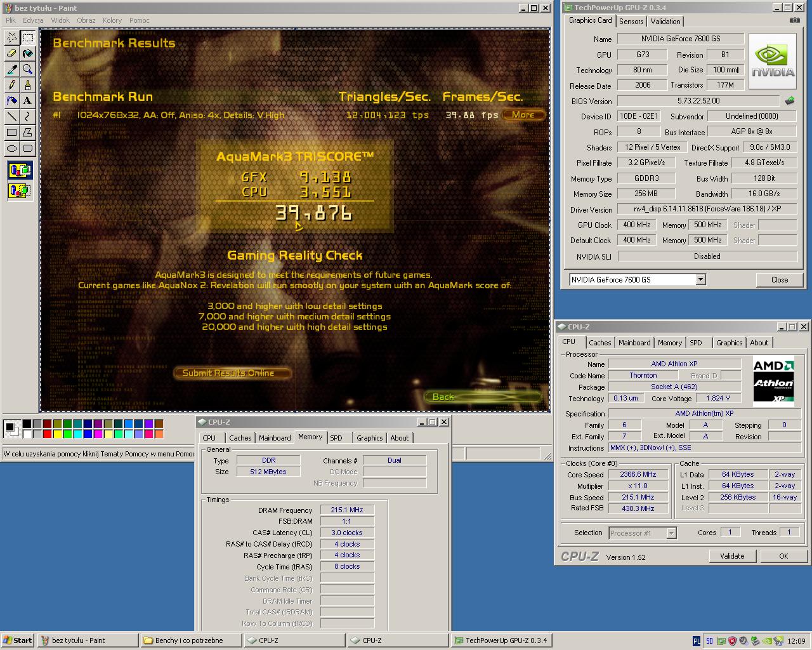Choose the Fill With Color bucket tool

point(27,53)
